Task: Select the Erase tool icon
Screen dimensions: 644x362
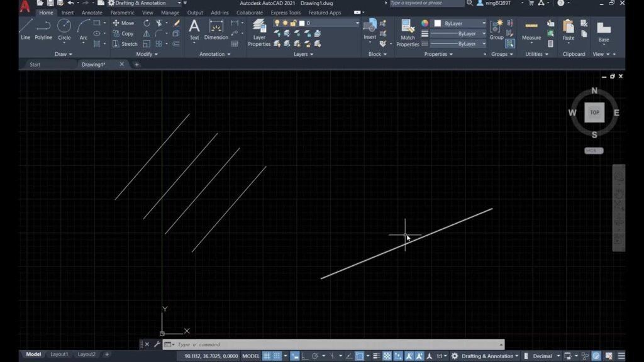Action: coord(176,23)
